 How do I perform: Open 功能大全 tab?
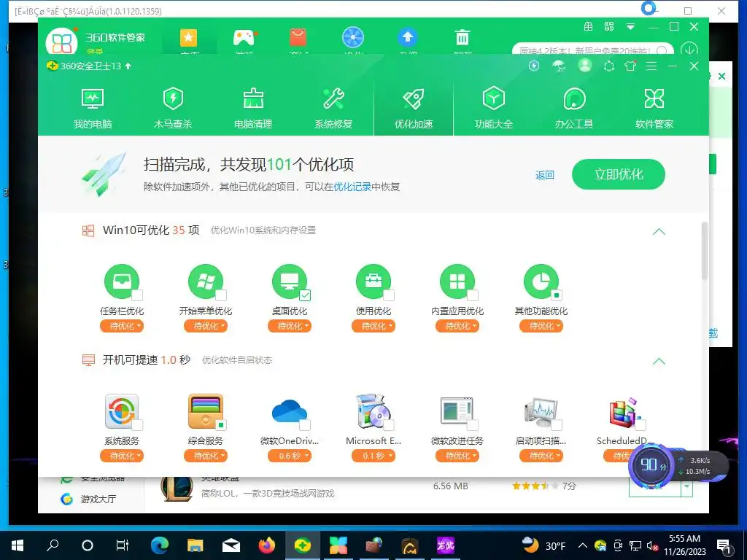tap(494, 109)
